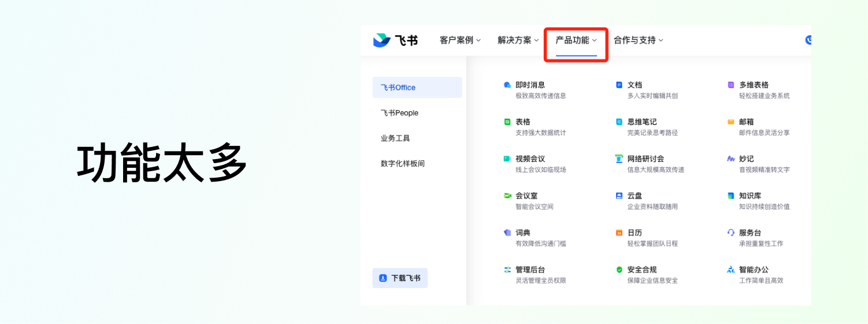Click the 飞书 logo in header
The width and height of the screenshot is (868, 324).
[395, 41]
